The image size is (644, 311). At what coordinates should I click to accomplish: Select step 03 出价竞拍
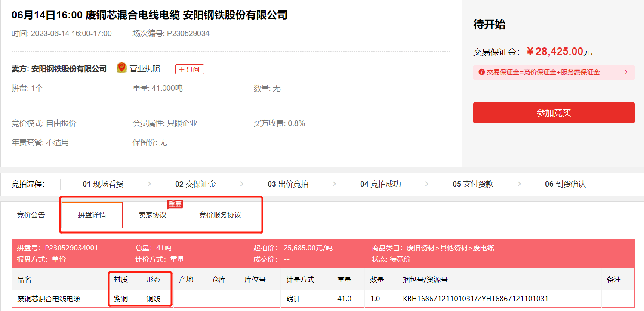288,184
